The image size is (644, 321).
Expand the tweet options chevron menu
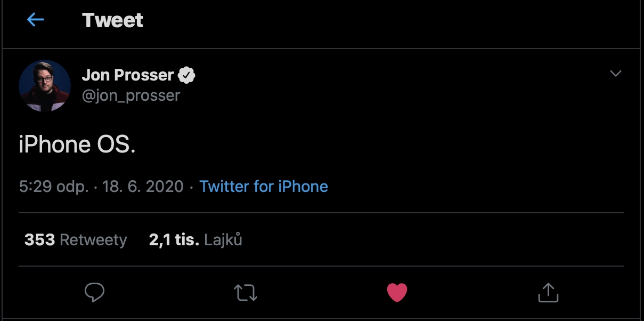coord(616,74)
